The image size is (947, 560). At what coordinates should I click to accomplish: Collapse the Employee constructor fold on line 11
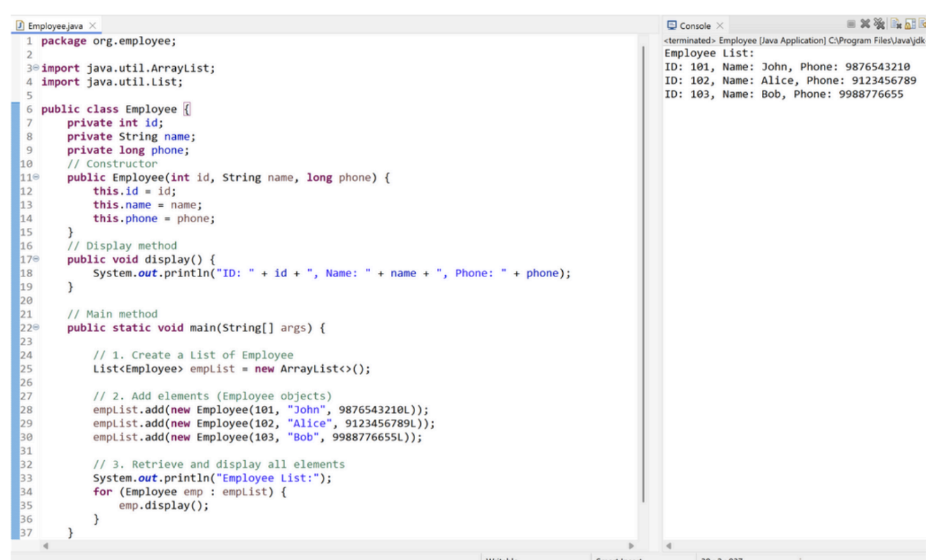[34, 178]
